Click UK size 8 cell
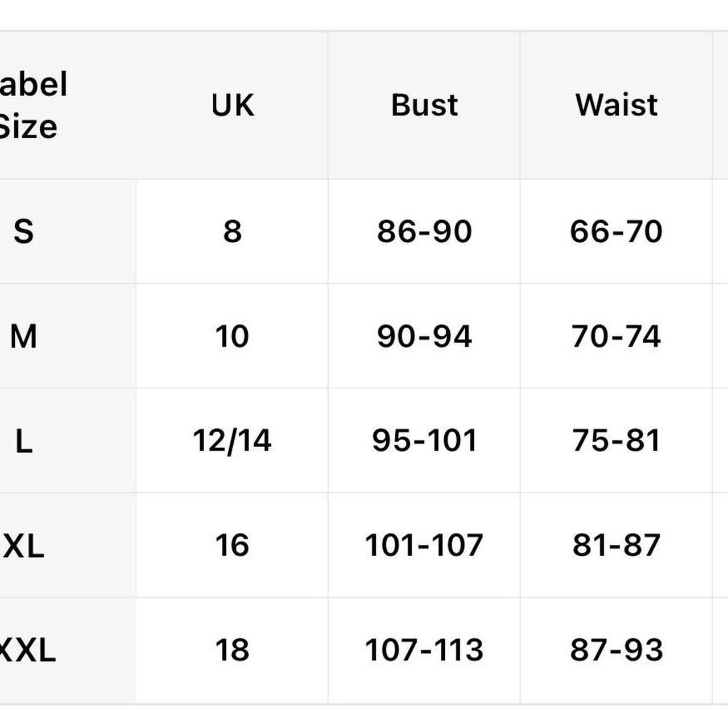Image resolution: width=728 pixels, height=728 pixels. point(232,231)
